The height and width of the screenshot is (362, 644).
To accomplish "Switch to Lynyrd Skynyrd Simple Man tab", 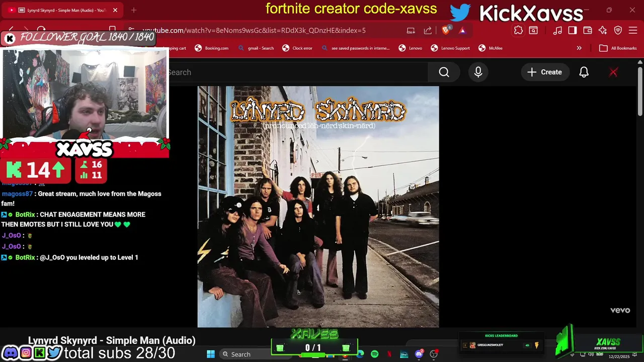I will coord(63,10).
